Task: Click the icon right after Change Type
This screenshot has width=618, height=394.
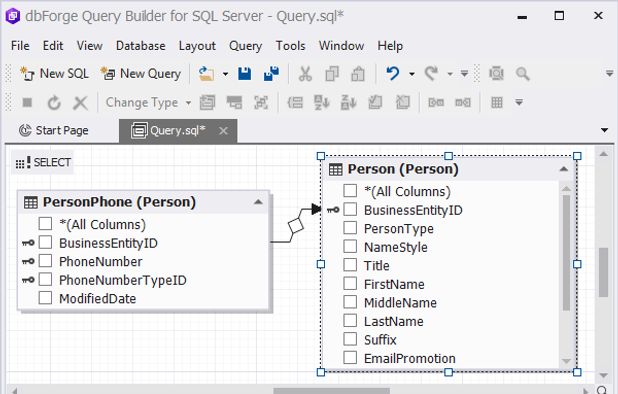Action: click(x=207, y=103)
